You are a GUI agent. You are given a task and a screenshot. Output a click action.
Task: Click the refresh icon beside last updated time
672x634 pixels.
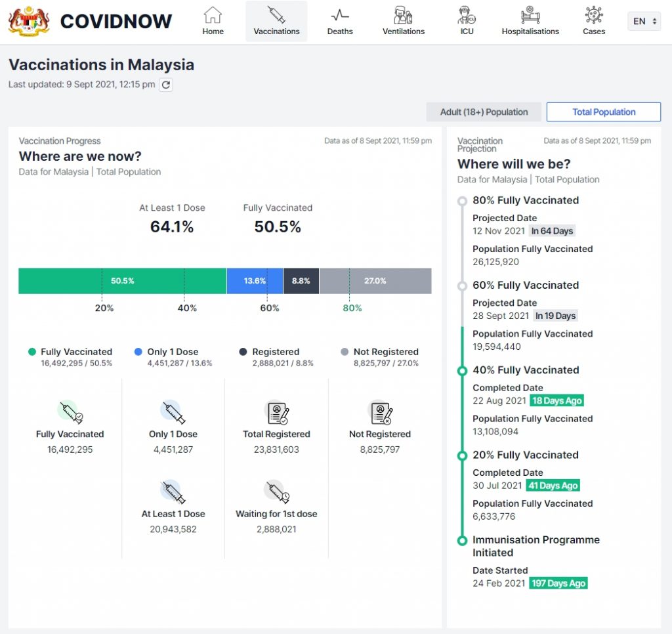[166, 85]
